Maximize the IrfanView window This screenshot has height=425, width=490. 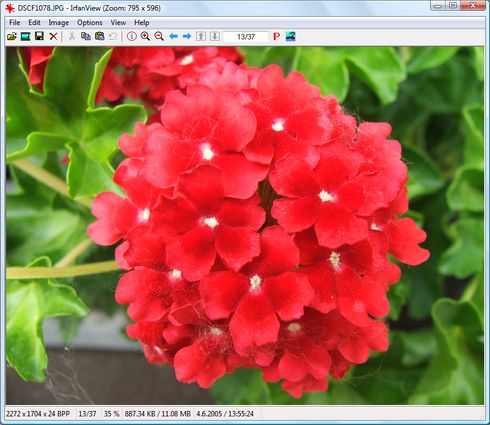click(453, 6)
